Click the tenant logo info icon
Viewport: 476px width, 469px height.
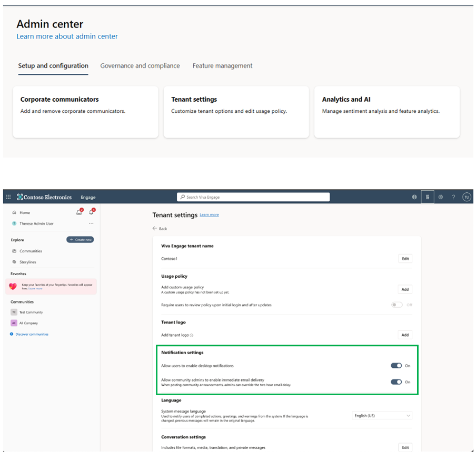(191, 335)
